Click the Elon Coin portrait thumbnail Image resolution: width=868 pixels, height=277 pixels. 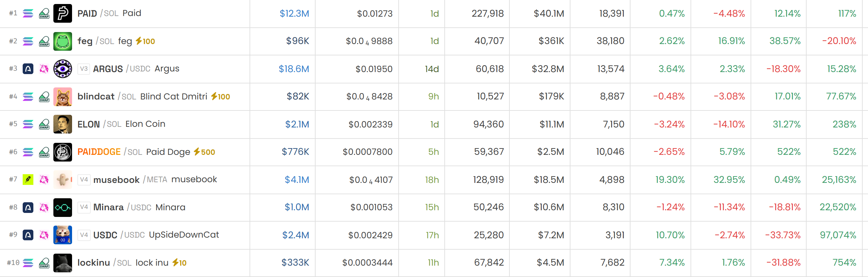click(63, 124)
